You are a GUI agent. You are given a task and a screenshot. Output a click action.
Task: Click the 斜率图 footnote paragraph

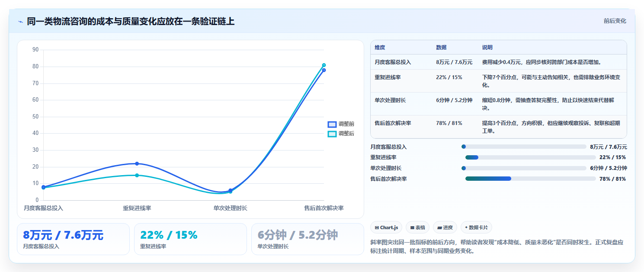pyautogui.click(x=497, y=246)
